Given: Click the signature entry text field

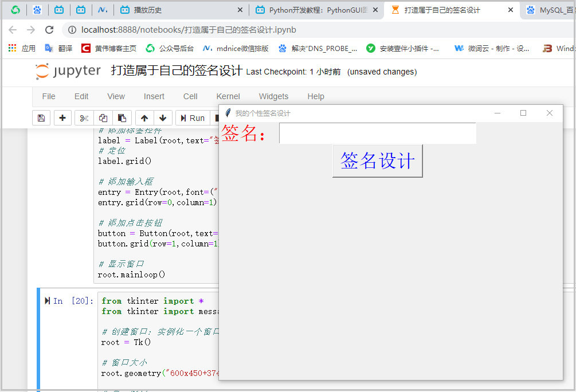Looking at the screenshot, I should pos(377,134).
